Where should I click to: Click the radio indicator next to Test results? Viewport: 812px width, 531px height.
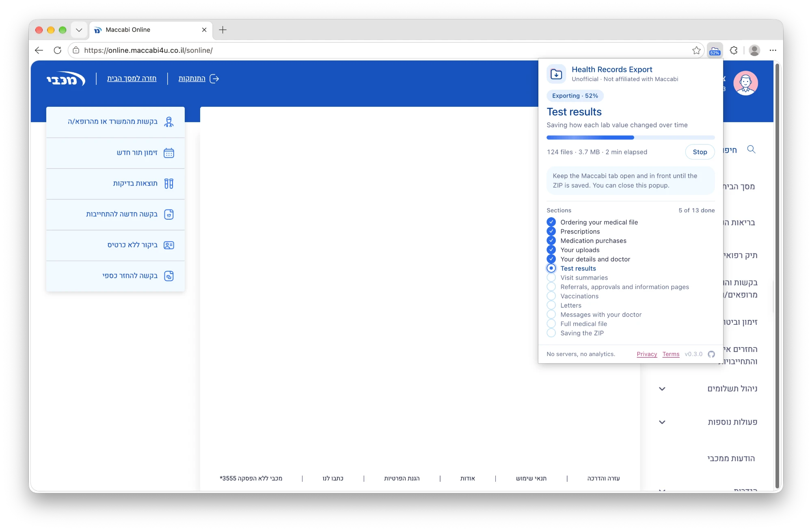tap(551, 268)
